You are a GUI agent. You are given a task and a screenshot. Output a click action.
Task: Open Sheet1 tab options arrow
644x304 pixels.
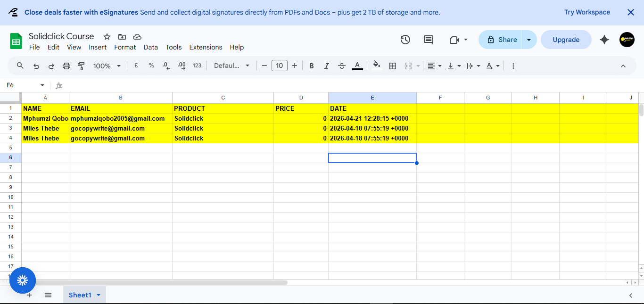click(x=99, y=295)
